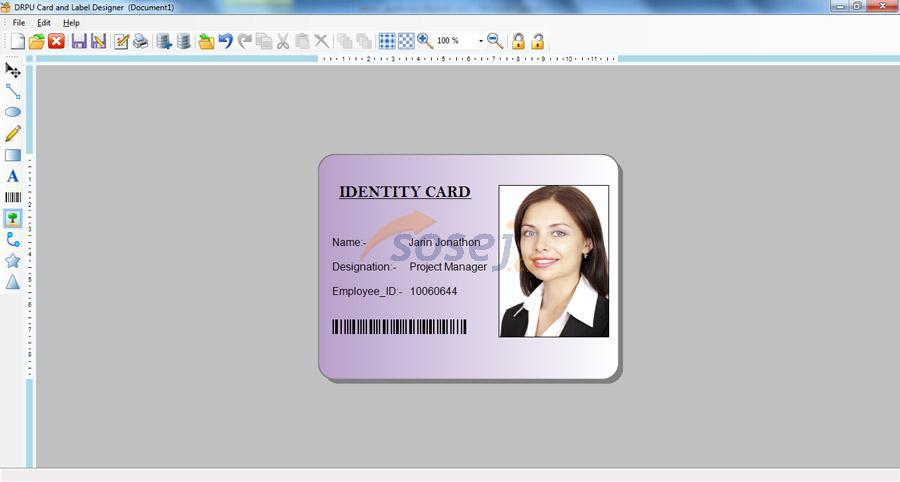Open the zoom percentage dropdown arrow
The width and height of the screenshot is (900, 482).
point(481,41)
